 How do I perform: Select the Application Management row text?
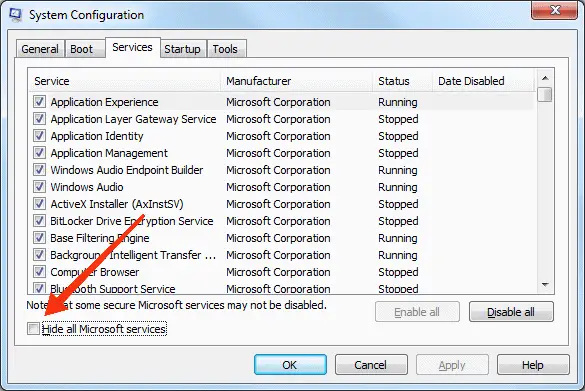pyautogui.click(x=109, y=153)
